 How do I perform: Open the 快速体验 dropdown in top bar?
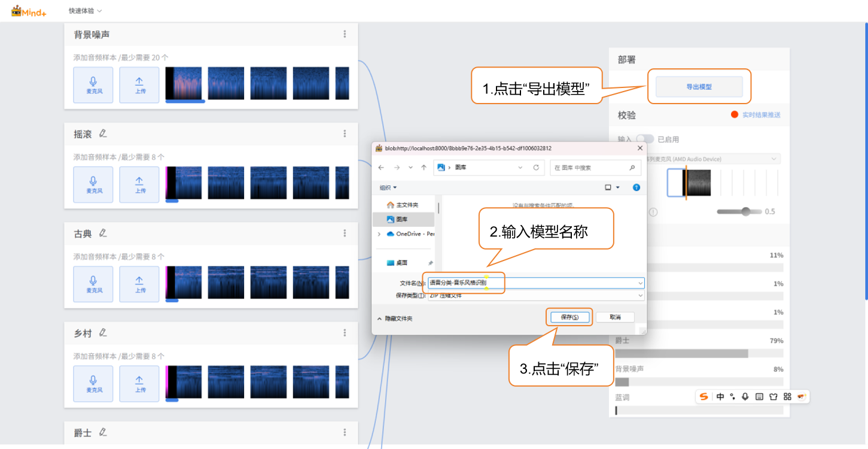click(85, 11)
